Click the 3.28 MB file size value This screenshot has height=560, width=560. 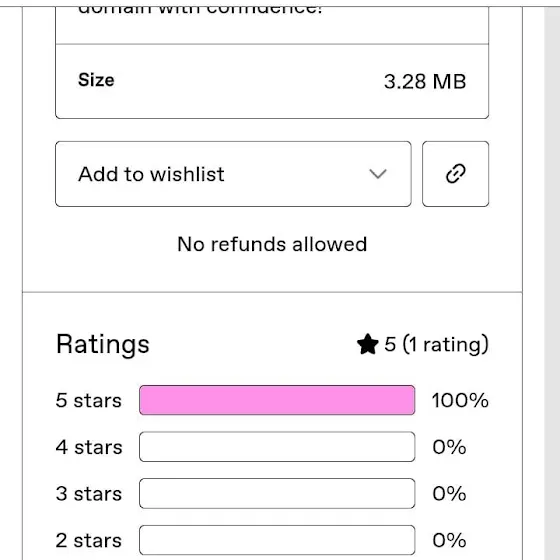coord(425,81)
